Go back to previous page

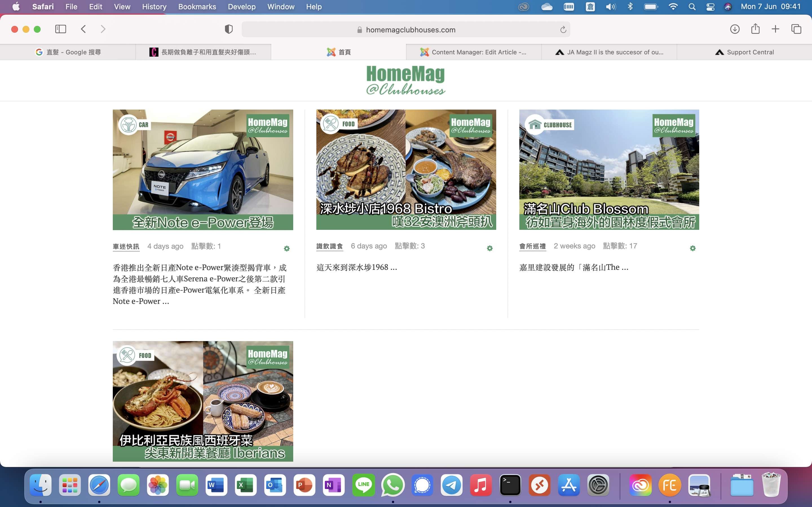click(83, 29)
